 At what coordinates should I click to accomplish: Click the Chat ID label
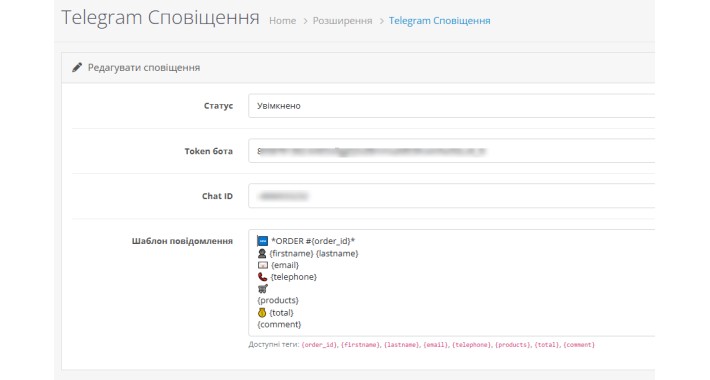tap(217, 196)
